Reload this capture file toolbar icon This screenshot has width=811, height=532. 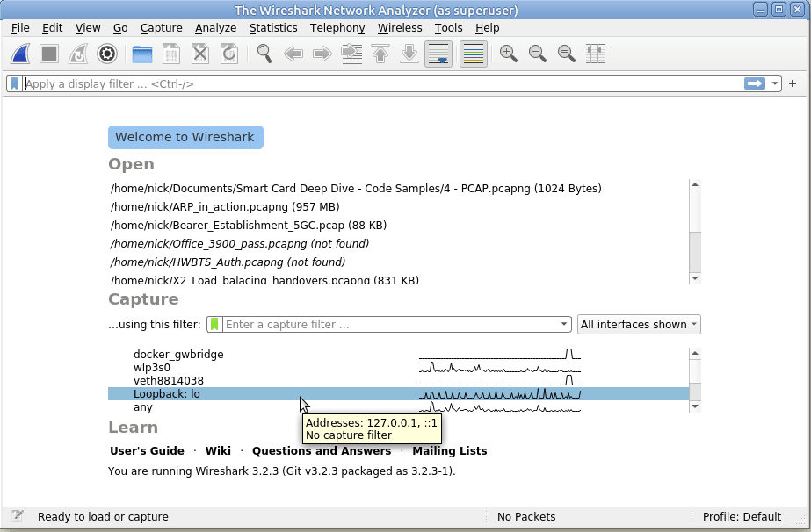tap(228, 54)
